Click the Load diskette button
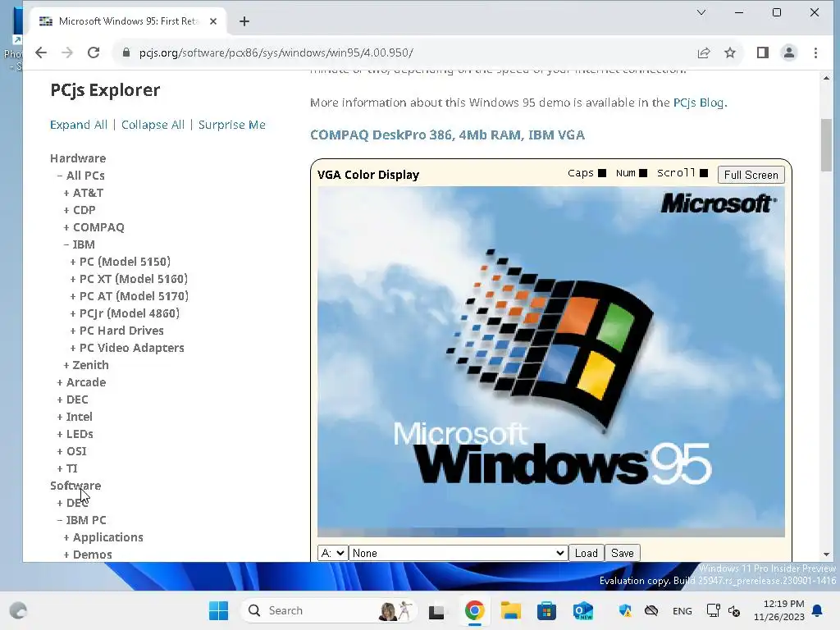 (586, 553)
